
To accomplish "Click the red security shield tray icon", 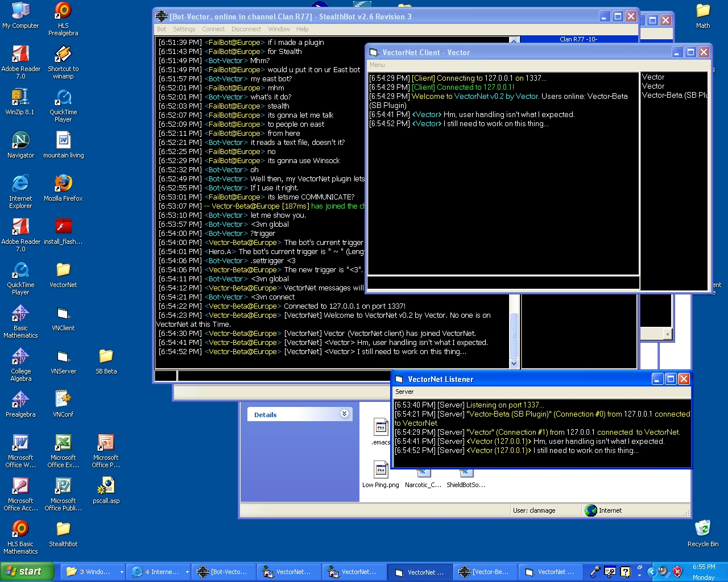I will click(677, 571).
